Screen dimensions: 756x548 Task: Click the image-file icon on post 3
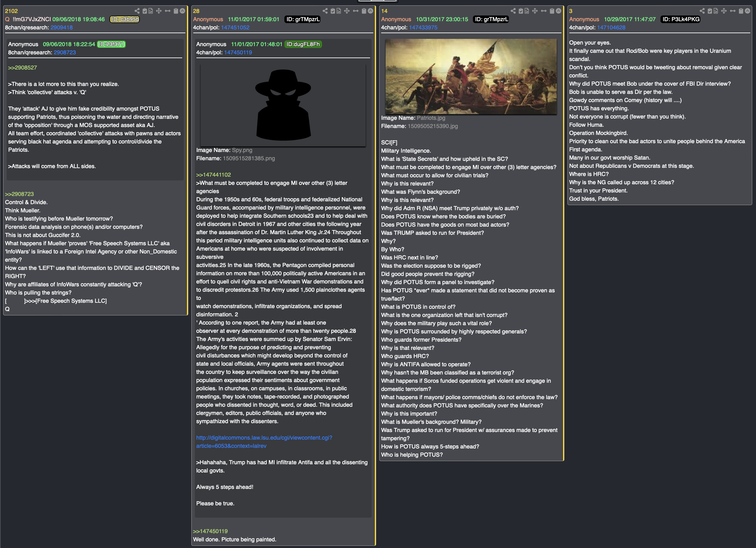tap(716, 11)
